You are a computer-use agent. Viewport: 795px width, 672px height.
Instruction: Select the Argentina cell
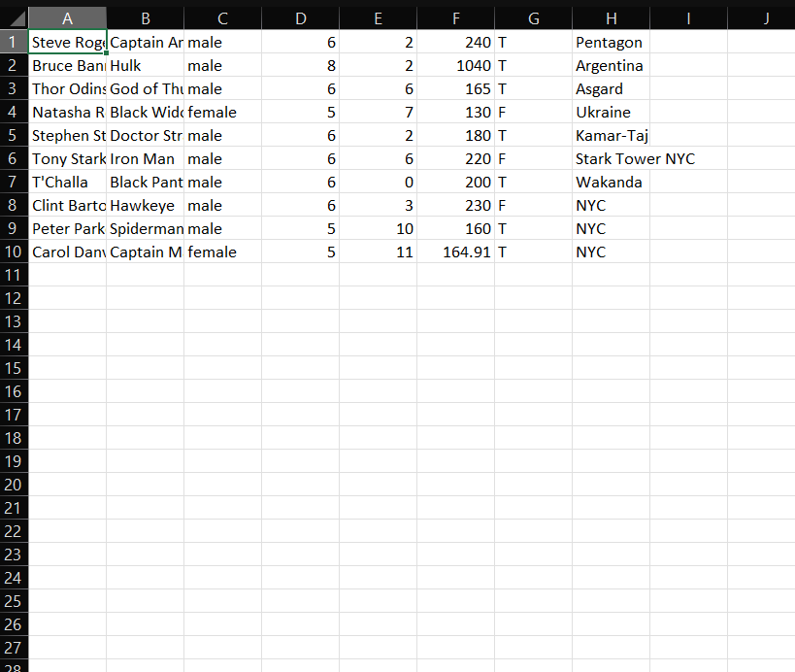[x=611, y=65]
